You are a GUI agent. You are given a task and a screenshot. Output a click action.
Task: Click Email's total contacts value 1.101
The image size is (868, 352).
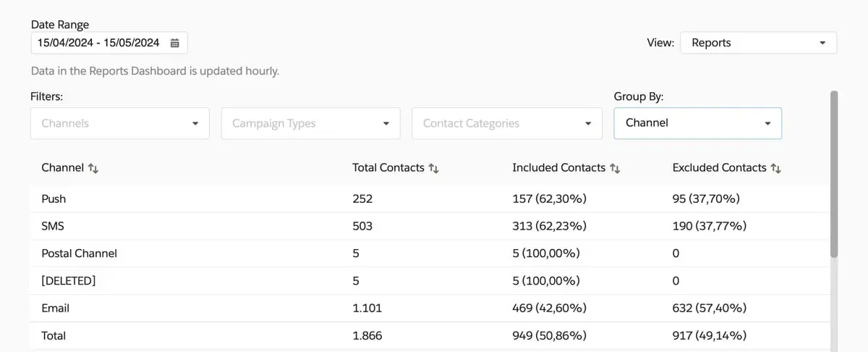(x=367, y=308)
